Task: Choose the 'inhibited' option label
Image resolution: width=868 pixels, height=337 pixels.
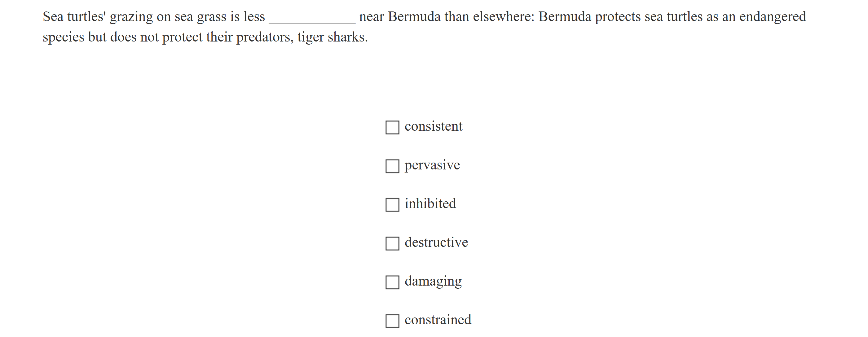Action: pyautogui.click(x=430, y=204)
